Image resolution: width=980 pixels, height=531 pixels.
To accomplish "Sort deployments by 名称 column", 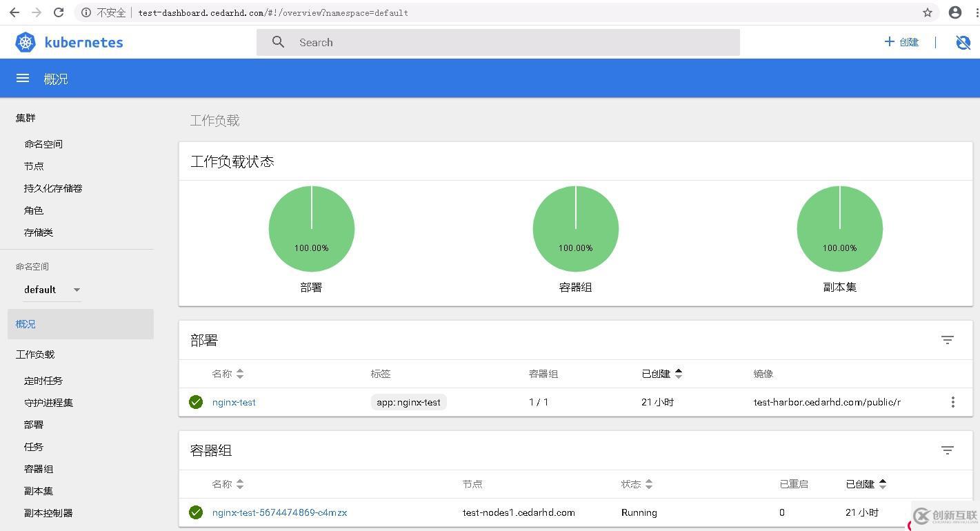I will pyautogui.click(x=228, y=374).
